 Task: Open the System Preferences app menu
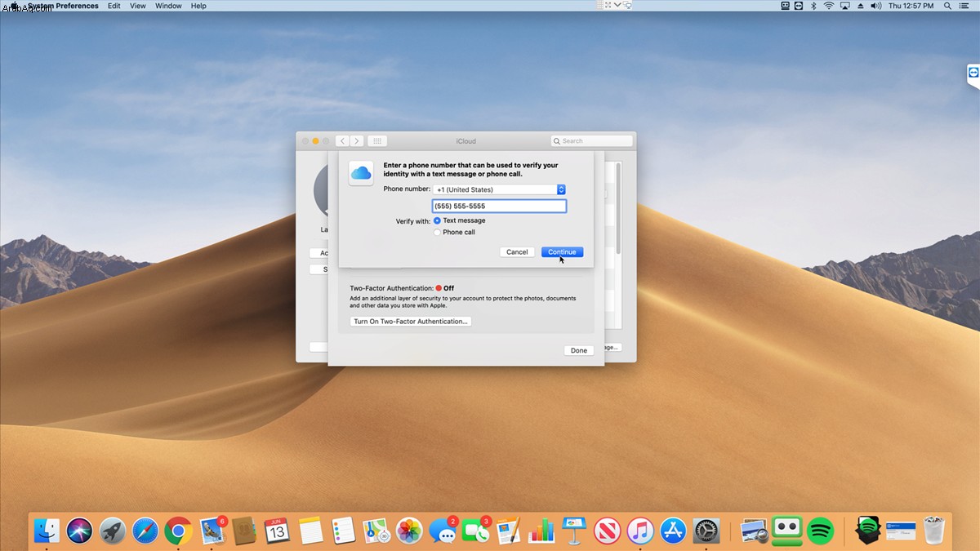(63, 6)
